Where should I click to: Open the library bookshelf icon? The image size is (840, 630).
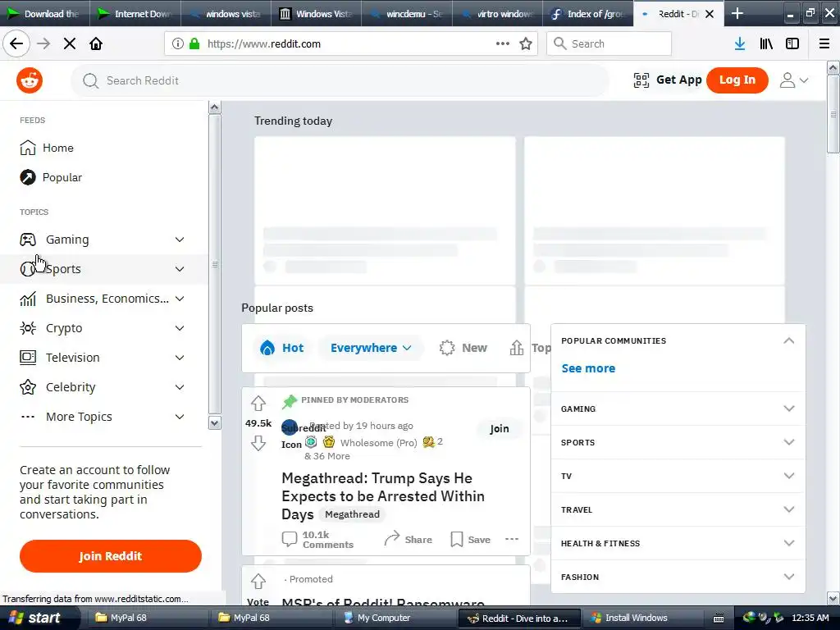coord(766,43)
